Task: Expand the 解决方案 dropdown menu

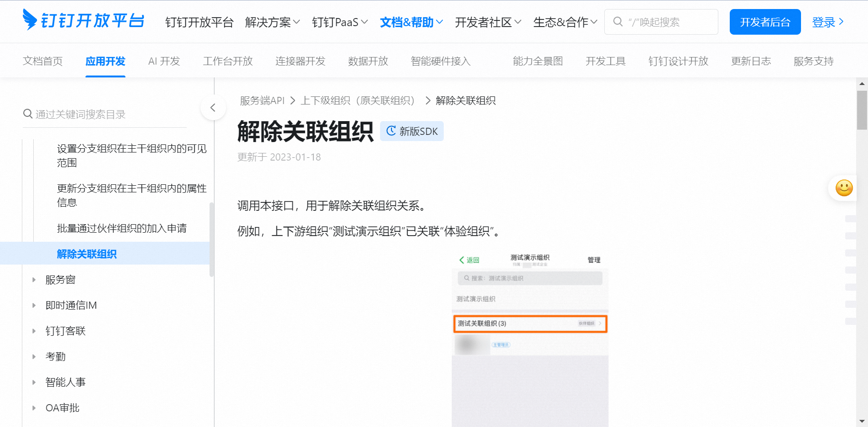Action: tap(273, 22)
